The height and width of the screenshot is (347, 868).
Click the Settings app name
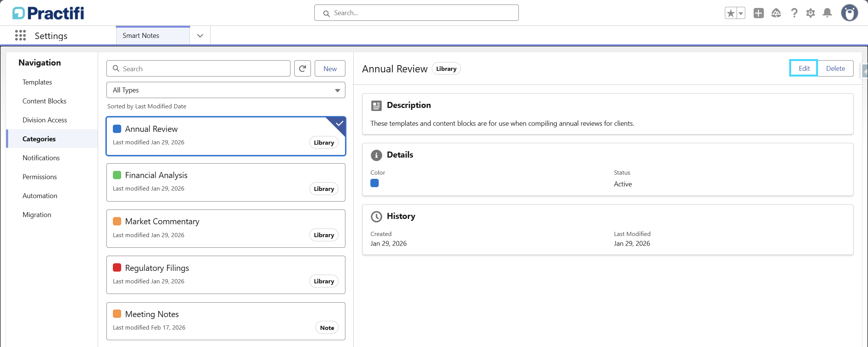pos(51,36)
